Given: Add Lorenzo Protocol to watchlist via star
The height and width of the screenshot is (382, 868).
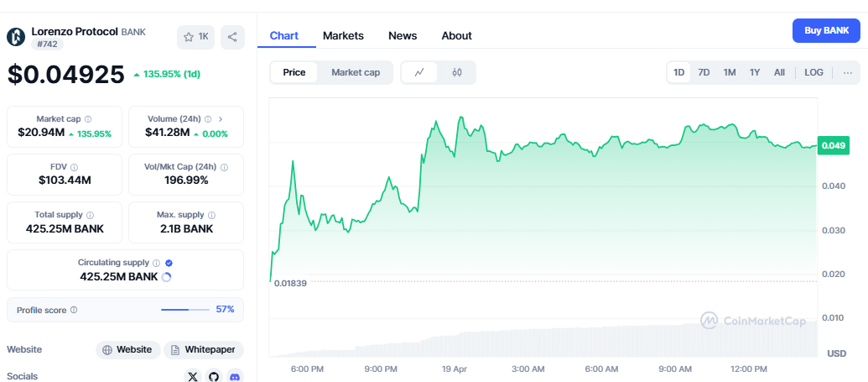Looking at the screenshot, I should point(195,37).
